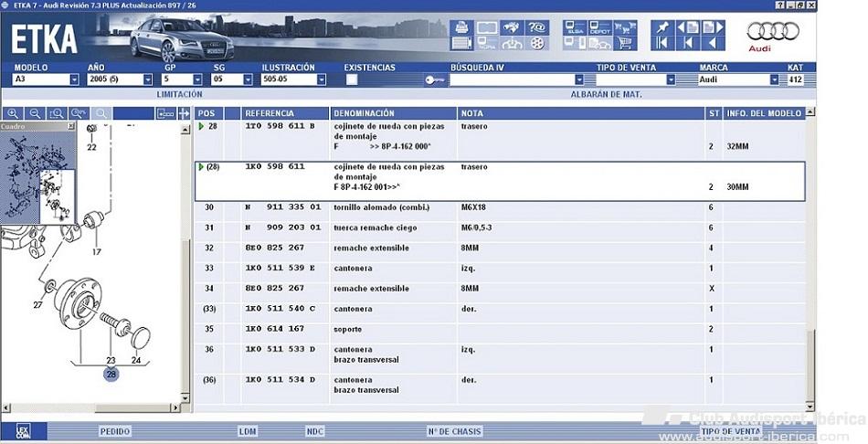Click TIPO DE VENTA in the bottom bar

[731, 431]
